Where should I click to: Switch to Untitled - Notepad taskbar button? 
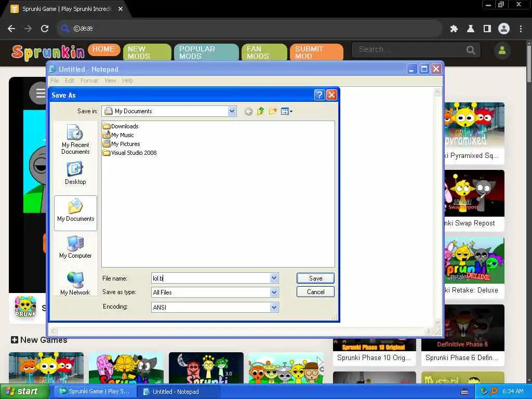click(179, 392)
